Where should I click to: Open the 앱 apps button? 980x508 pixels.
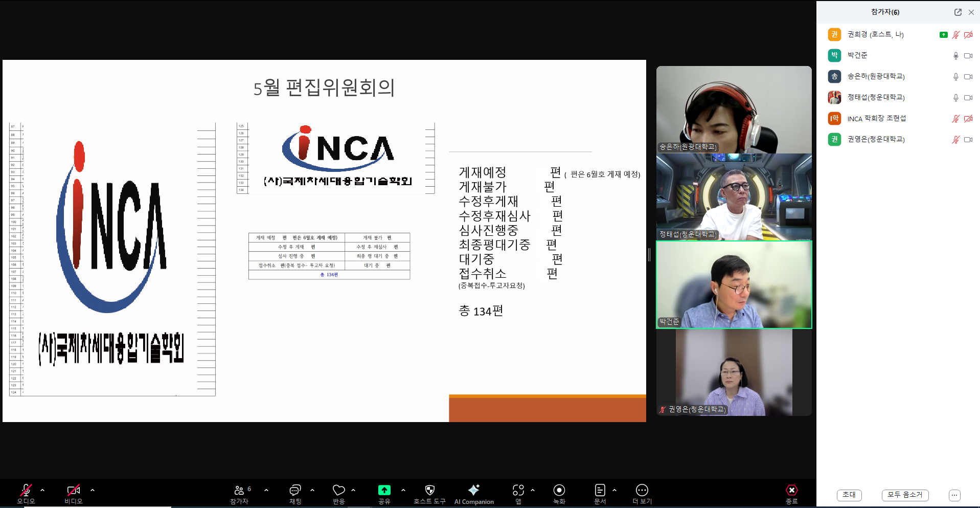pyautogui.click(x=518, y=493)
